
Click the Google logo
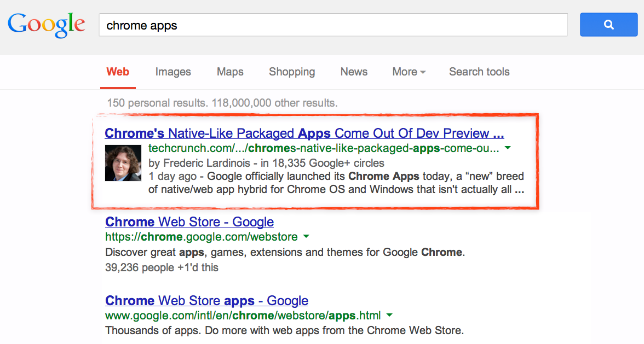click(x=46, y=25)
